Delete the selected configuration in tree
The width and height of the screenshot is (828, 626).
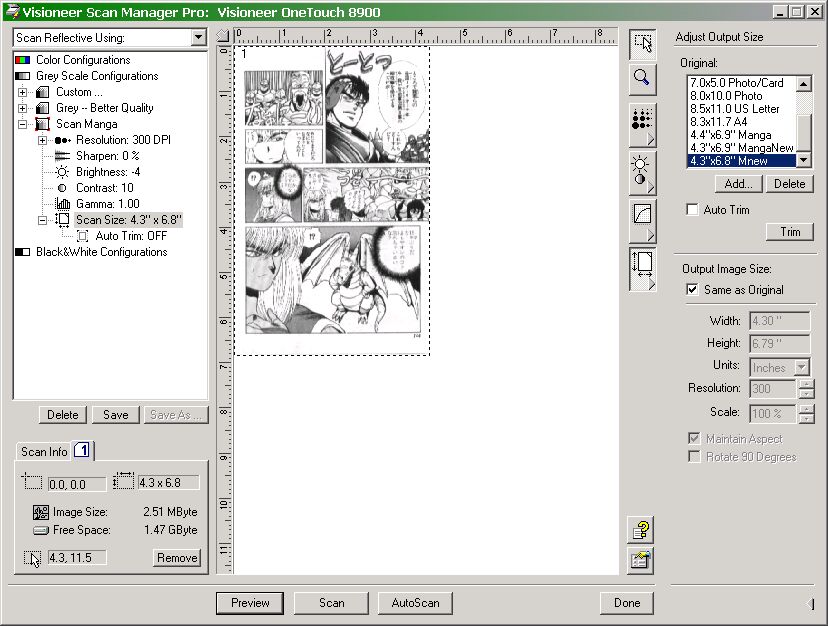click(62, 415)
